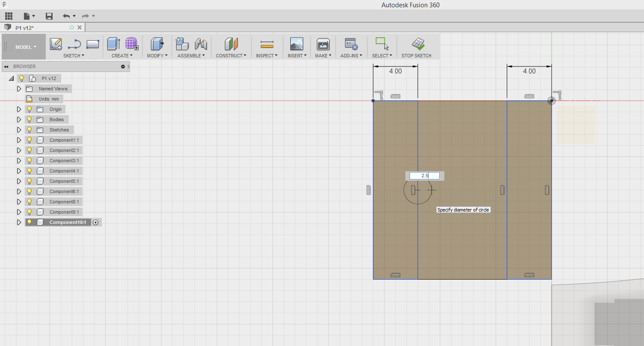Click the Insert image icon
This screenshot has width=644, height=346.
coord(296,44)
